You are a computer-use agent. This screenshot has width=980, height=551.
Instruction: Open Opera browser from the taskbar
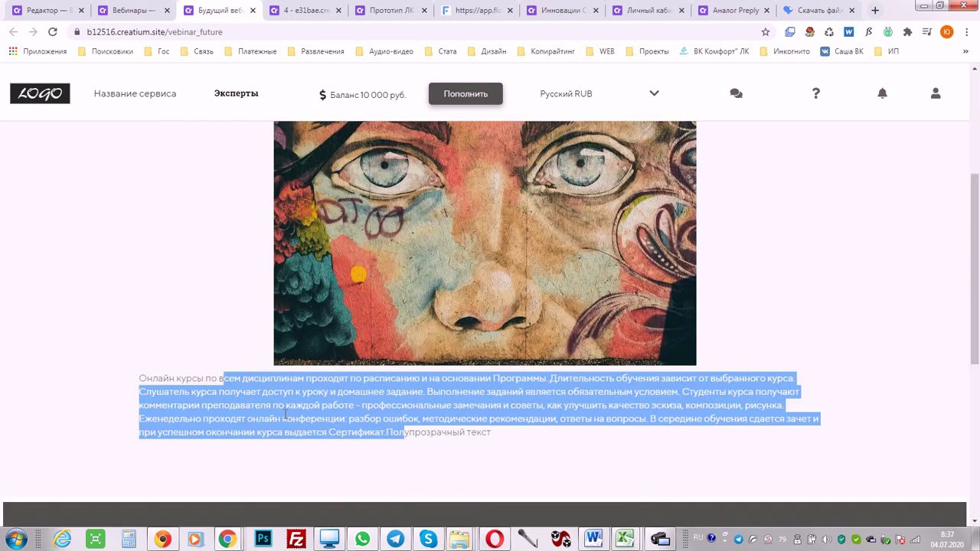495,539
